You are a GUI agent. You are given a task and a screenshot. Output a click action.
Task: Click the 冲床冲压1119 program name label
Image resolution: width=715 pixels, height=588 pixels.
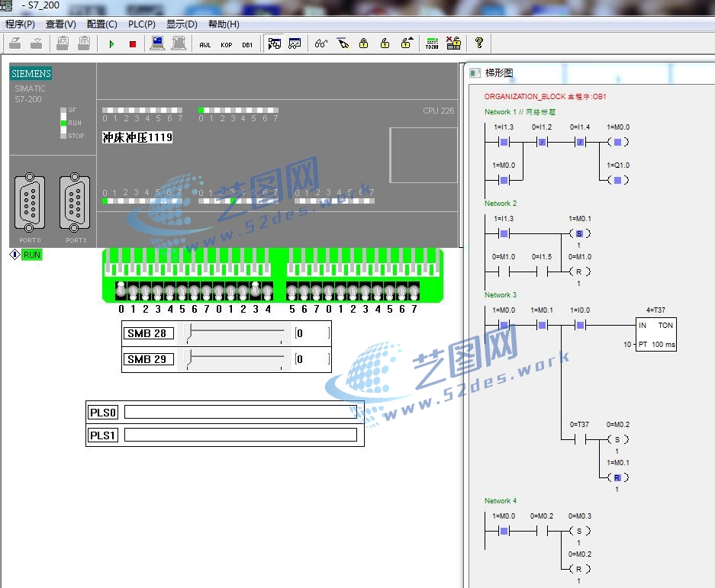(137, 137)
